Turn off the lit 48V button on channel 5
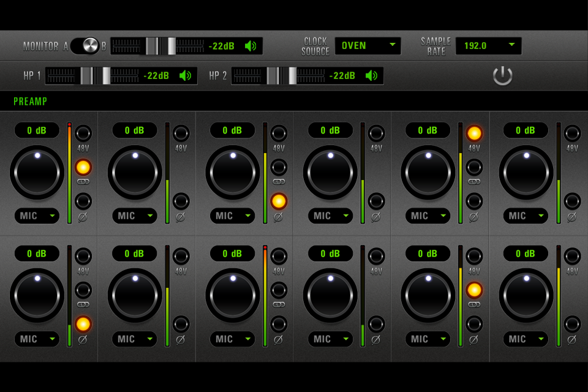The width and height of the screenshot is (588, 392). coord(474,133)
